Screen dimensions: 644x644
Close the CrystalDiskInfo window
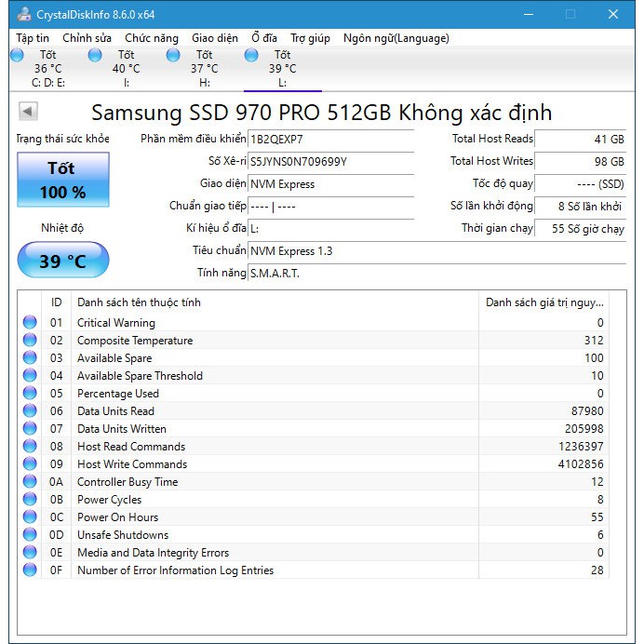tap(613, 14)
